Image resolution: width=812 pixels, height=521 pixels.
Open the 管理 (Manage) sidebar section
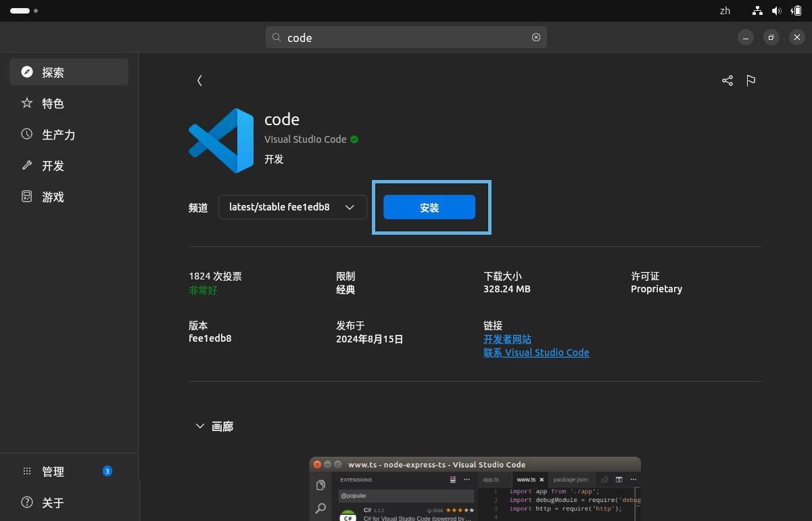[69, 471]
